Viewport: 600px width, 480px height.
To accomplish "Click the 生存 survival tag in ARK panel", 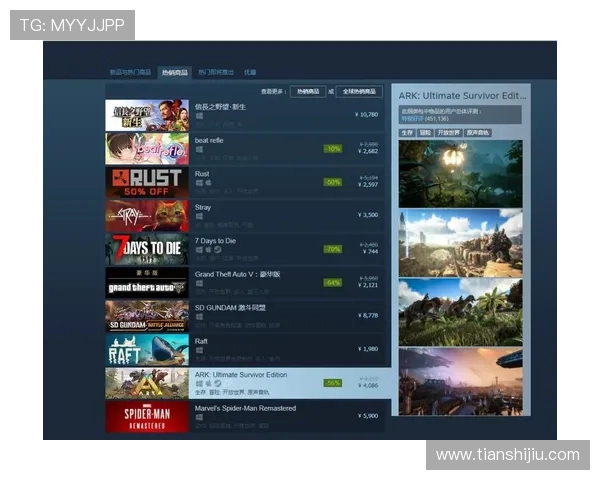I will tap(407, 132).
